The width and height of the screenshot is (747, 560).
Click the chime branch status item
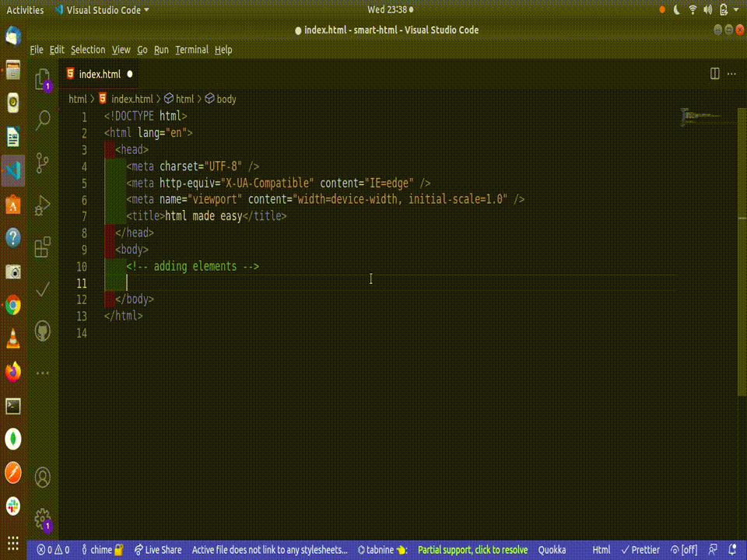point(102,550)
